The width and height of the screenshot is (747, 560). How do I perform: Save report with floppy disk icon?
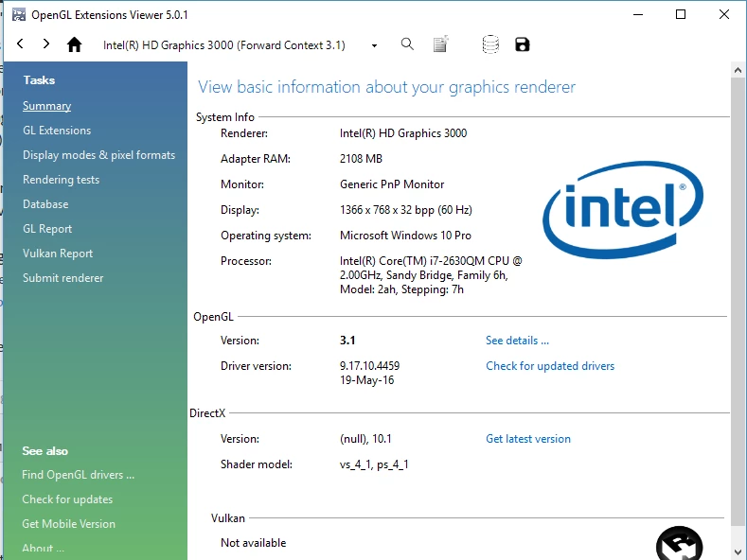coord(522,44)
